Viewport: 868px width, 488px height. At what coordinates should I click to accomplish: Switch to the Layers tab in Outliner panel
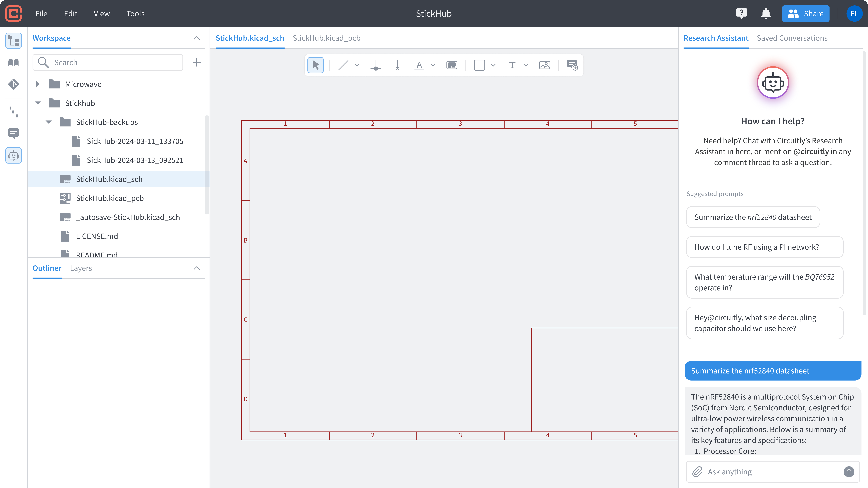click(81, 268)
